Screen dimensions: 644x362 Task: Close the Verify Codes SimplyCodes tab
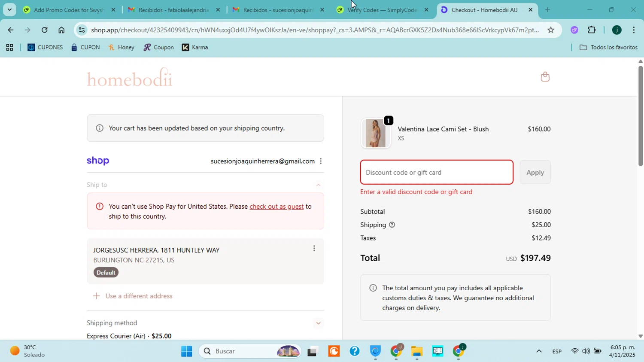426,9
